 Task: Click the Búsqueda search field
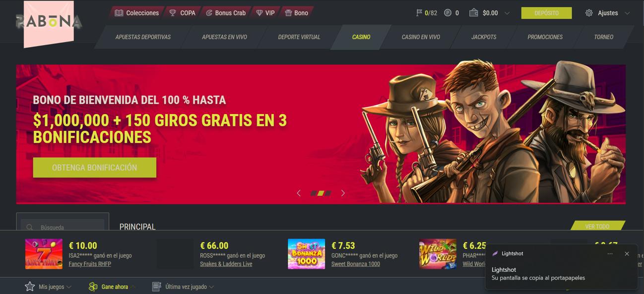63,227
